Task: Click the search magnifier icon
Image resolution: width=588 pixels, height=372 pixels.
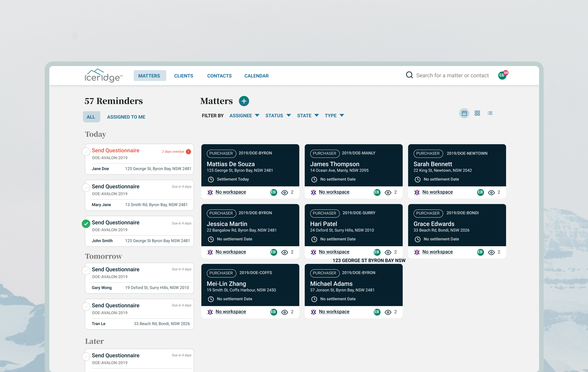Action: (409, 75)
